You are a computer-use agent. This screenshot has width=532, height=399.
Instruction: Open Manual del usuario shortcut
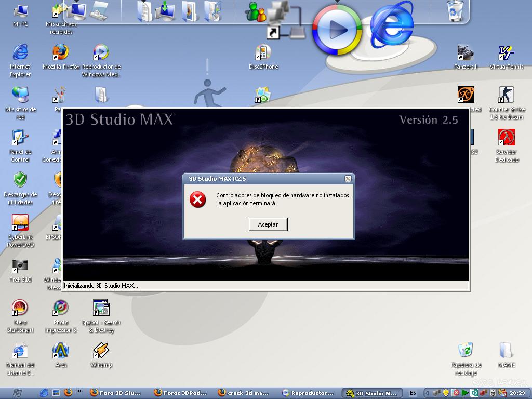[20, 359]
